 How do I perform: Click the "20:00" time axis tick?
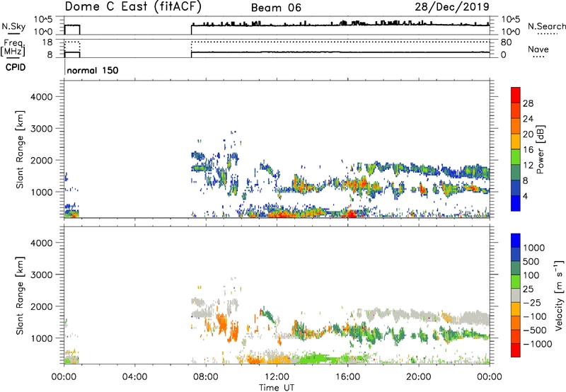419,377
